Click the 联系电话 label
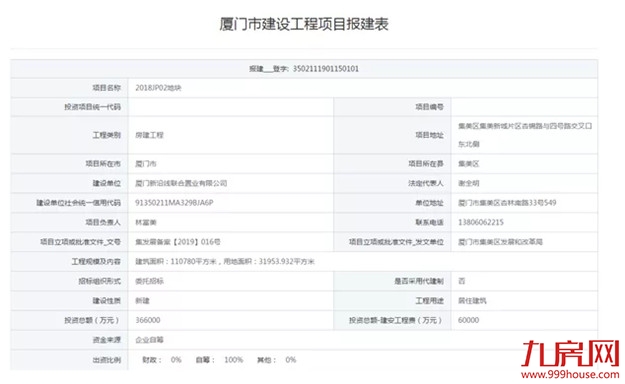Screen dimensions: 625x384 pos(429,223)
